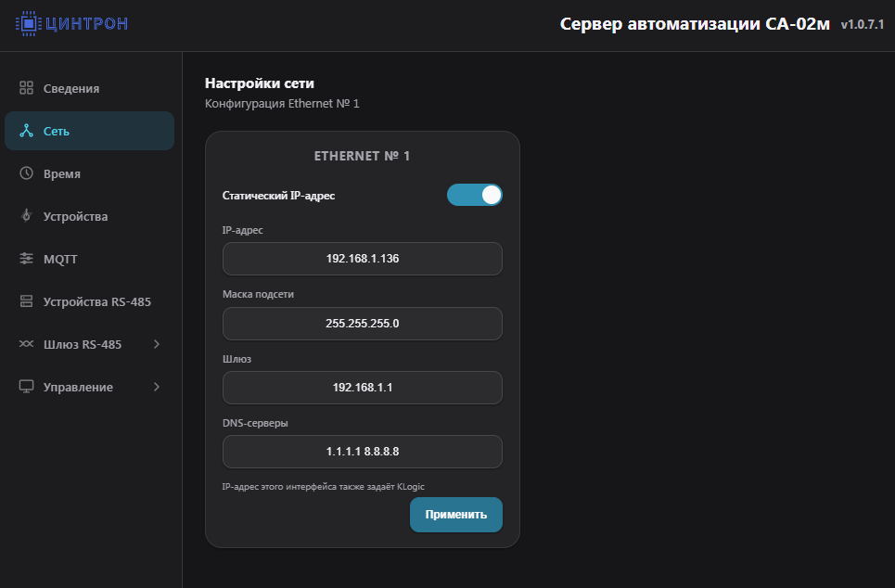This screenshot has height=588, width=895.
Task: Click the Маска подсети input field
Action: tap(363, 324)
